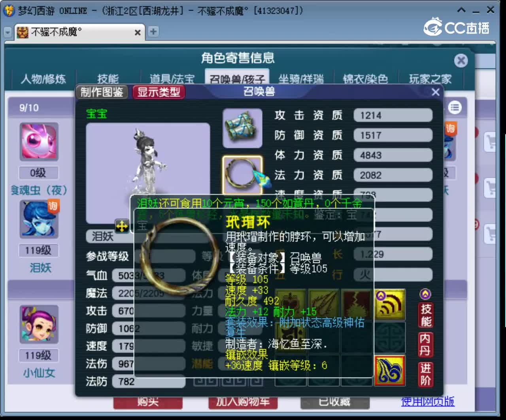Click the game logo in title bar

(x=9, y=11)
